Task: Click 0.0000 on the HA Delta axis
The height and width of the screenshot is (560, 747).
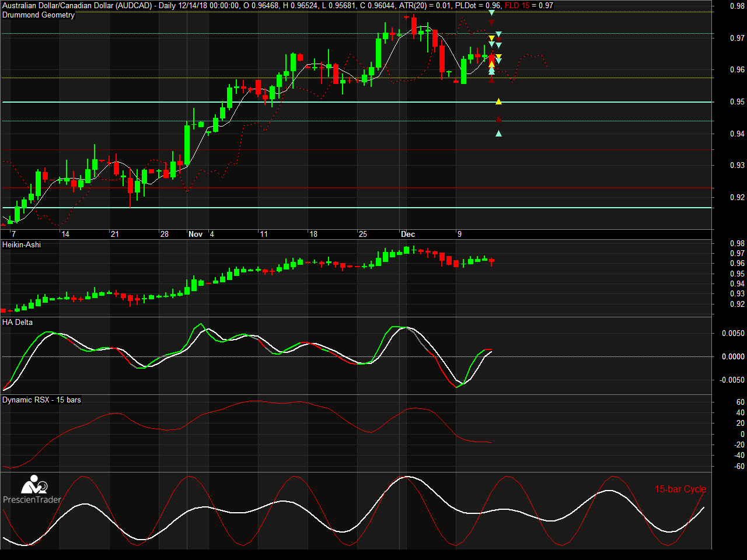Action: tap(732, 357)
